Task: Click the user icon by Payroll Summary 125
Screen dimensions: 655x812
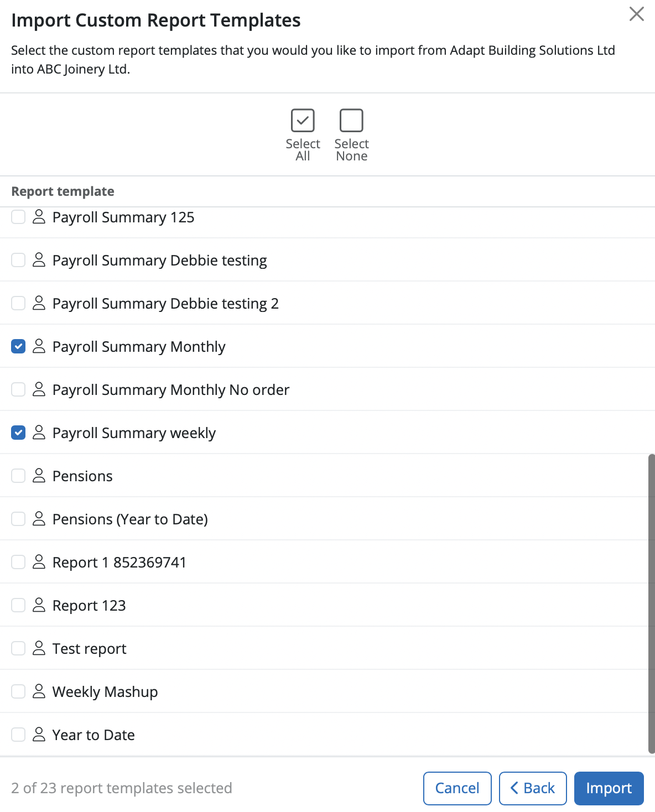Action: pos(39,217)
